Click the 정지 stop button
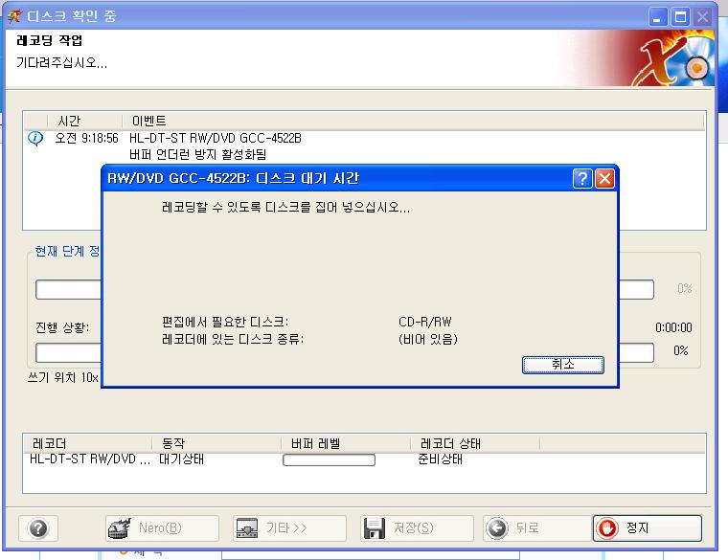This screenshot has width=728, height=560. [x=647, y=528]
